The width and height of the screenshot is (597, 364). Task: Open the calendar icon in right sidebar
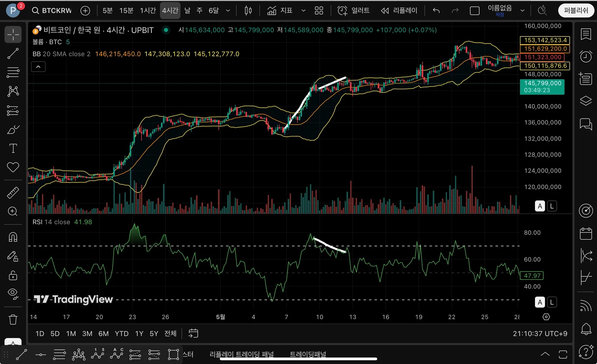point(586,234)
